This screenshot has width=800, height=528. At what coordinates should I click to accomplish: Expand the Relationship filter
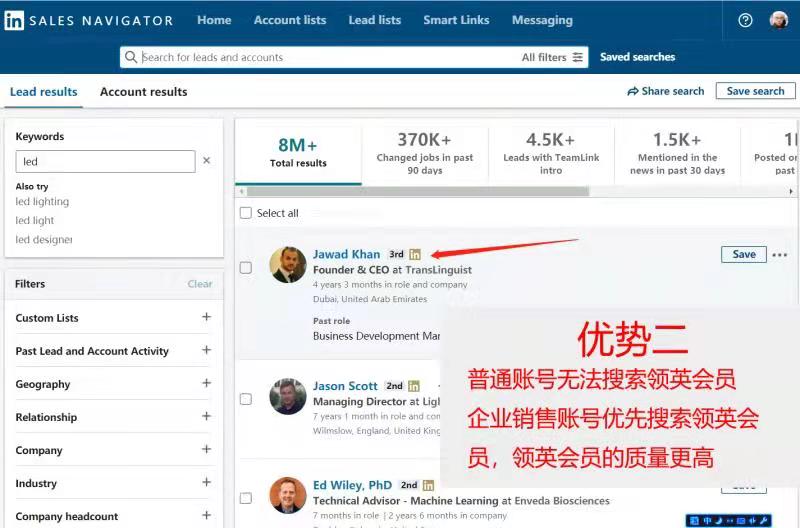pyautogui.click(x=206, y=416)
